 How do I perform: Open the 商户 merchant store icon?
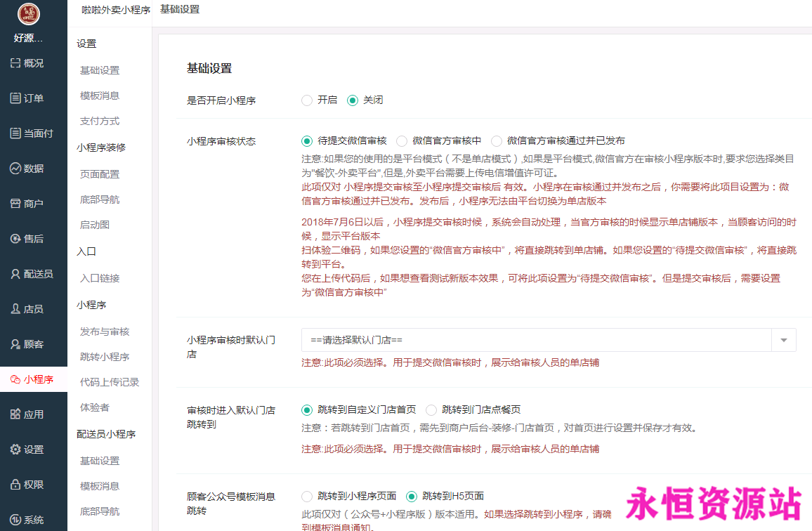coord(15,204)
